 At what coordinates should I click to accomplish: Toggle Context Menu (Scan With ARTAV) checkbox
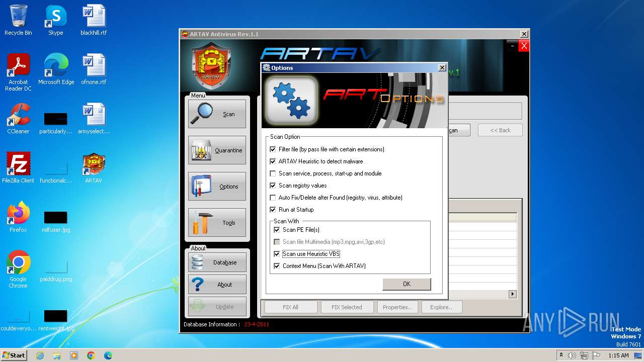pos(277,266)
